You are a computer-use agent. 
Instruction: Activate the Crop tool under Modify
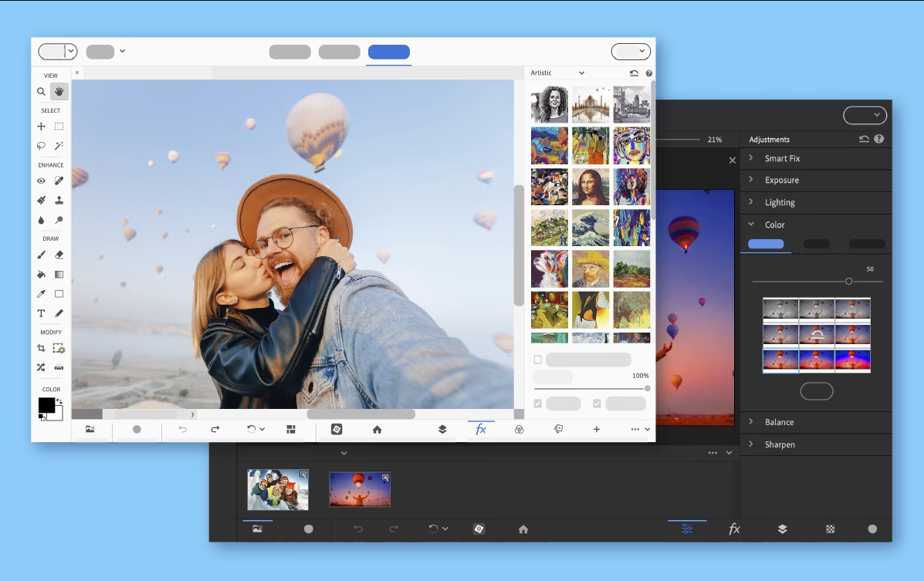point(42,349)
